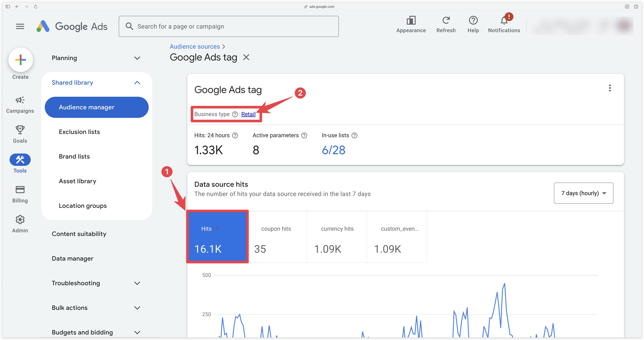Select the currency hits tab
The width and height of the screenshot is (644, 340).
pyautogui.click(x=337, y=237)
